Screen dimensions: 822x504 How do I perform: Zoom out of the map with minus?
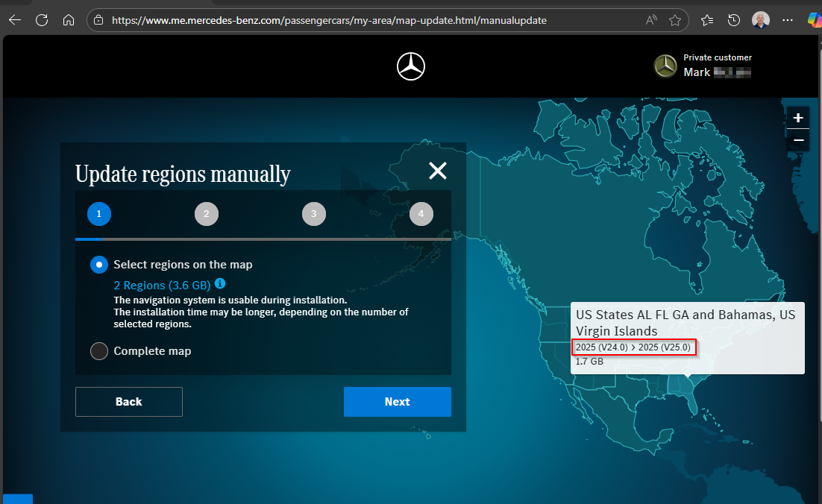tap(798, 140)
